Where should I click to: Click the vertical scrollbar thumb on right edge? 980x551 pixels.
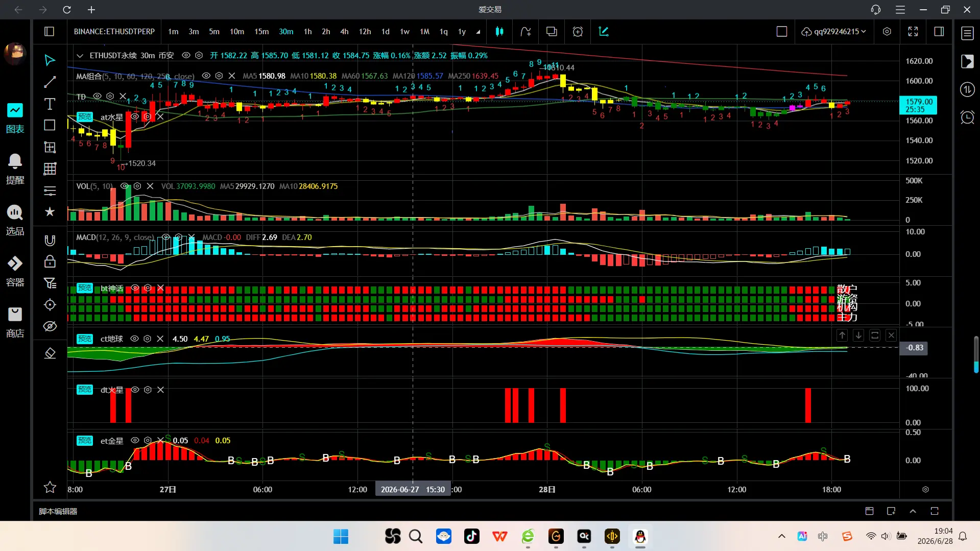(976, 354)
